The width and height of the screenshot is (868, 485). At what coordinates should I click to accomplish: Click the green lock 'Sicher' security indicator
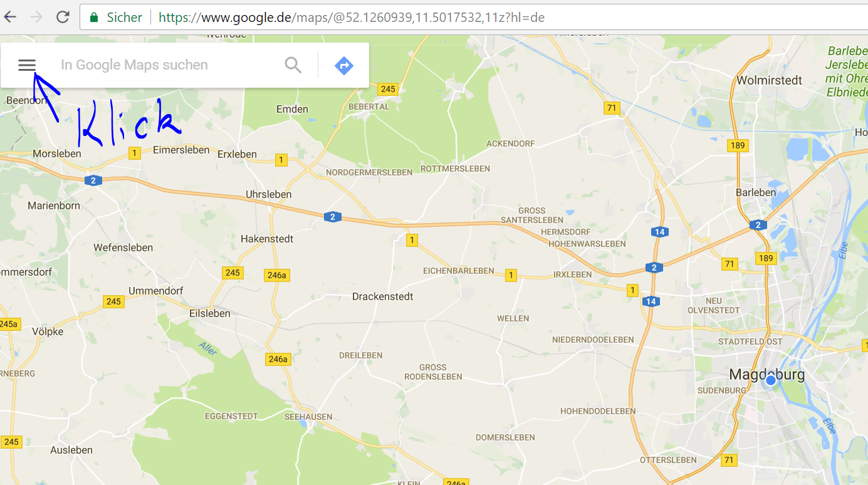[x=117, y=18]
